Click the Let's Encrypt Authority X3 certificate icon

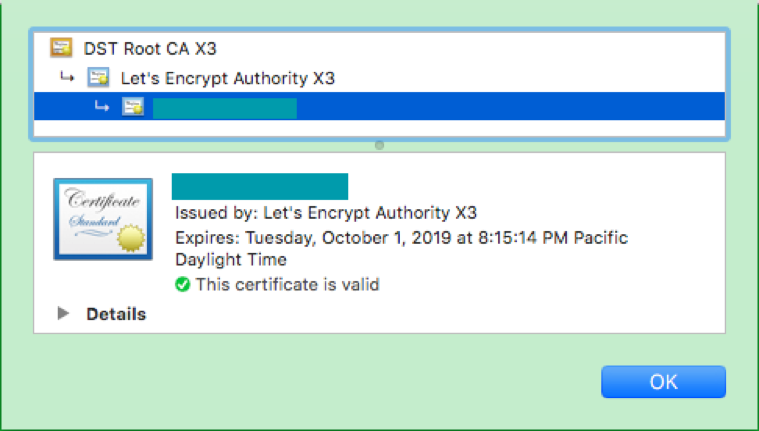[98, 77]
